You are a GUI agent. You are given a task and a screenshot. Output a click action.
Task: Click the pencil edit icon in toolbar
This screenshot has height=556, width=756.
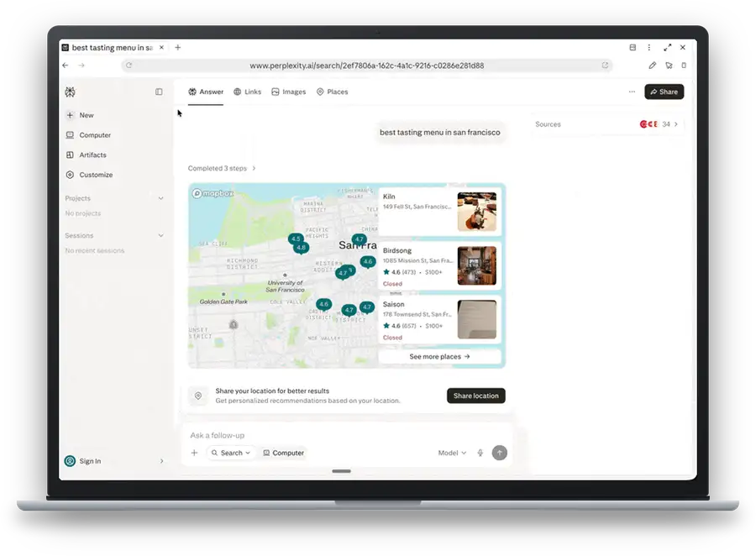(x=653, y=66)
